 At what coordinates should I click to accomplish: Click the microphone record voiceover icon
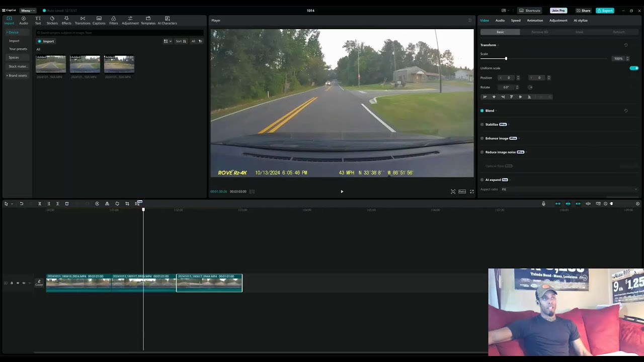click(x=543, y=204)
